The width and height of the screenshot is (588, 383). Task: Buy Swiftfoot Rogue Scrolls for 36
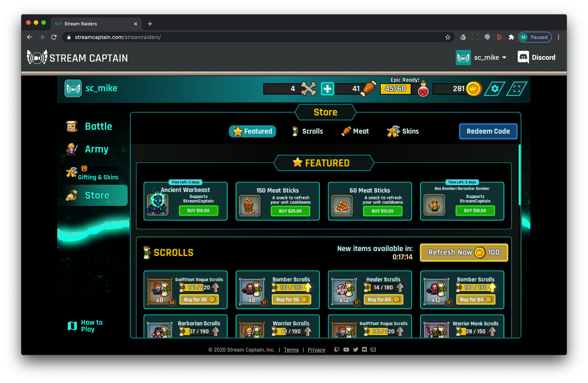tap(199, 299)
